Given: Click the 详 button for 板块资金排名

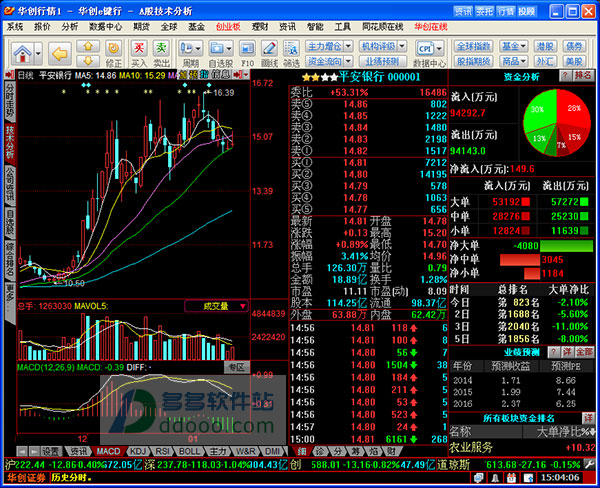Looking at the screenshot, I should [x=588, y=418].
